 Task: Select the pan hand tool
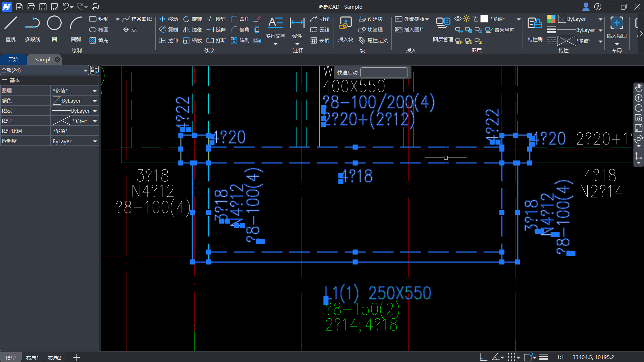pyautogui.click(x=638, y=88)
